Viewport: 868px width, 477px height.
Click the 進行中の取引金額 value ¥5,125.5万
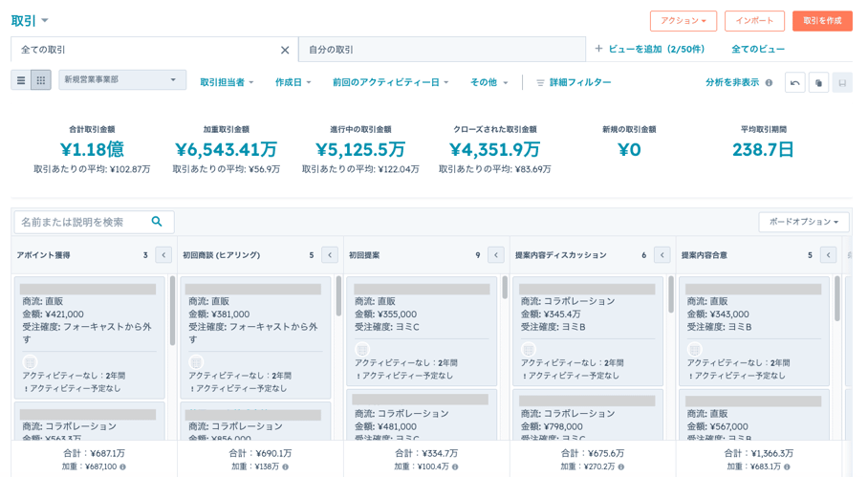[360, 149]
